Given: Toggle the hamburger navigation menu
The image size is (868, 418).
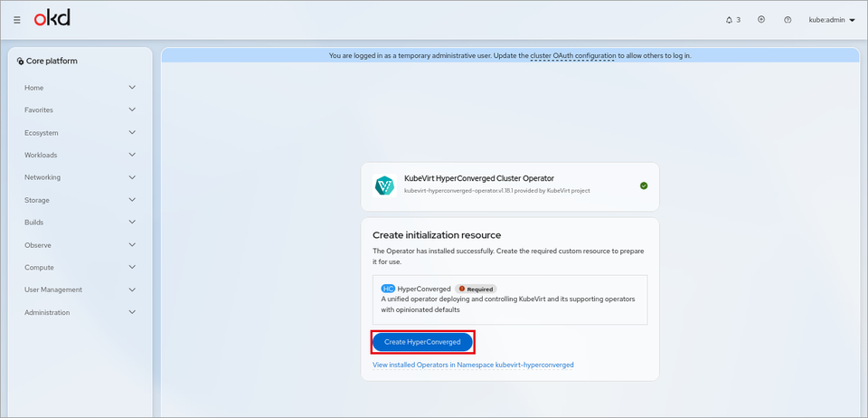Looking at the screenshot, I should click(17, 20).
